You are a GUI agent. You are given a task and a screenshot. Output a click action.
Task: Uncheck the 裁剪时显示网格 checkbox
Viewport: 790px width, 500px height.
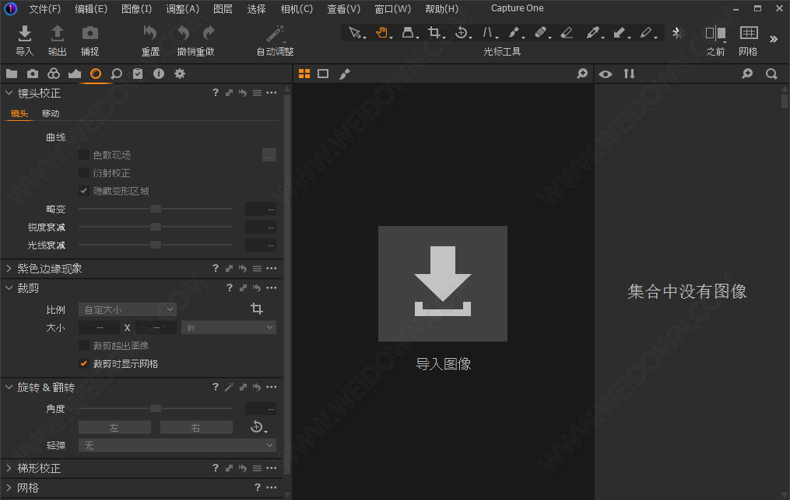point(84,363)
